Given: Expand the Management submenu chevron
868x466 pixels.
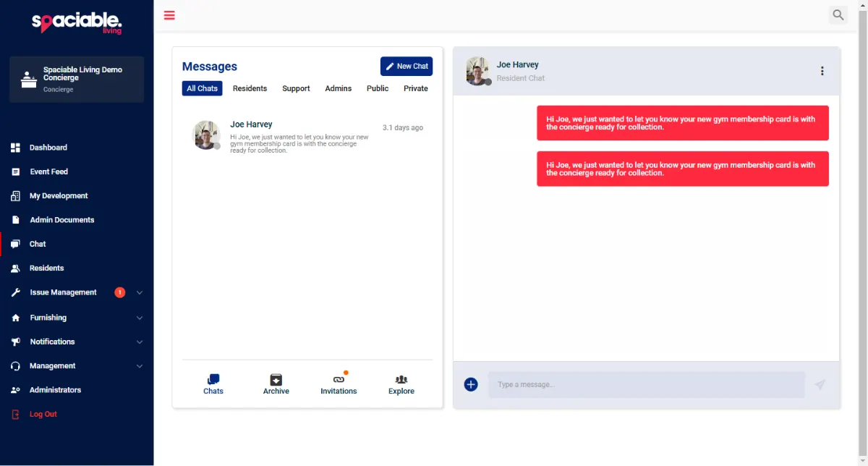Looking at the screenshot, I should [x=140, y=366].
